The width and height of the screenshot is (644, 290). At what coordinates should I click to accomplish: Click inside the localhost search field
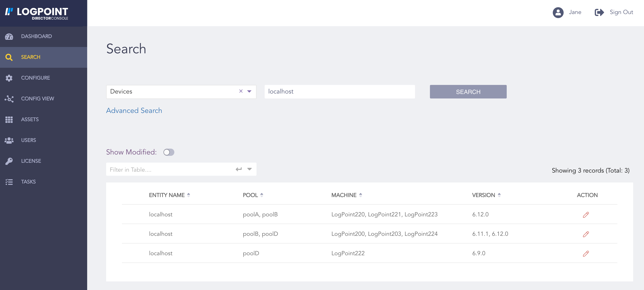(x=339, y=91)
